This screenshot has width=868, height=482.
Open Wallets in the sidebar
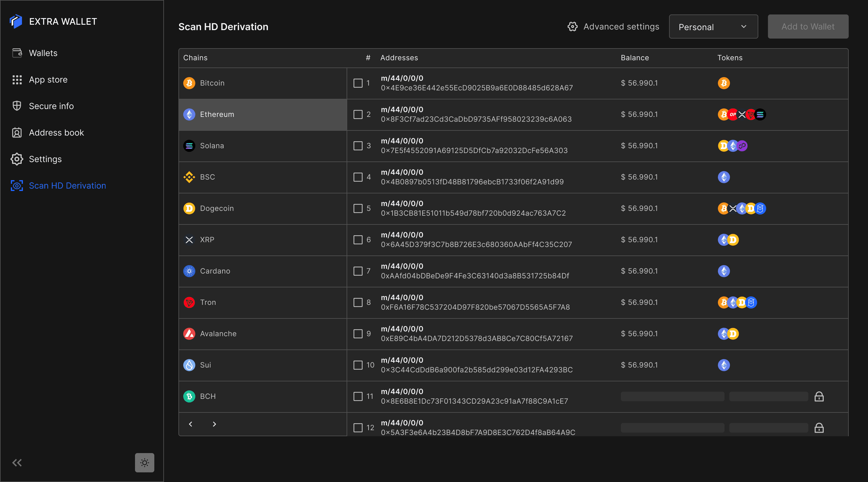(x=43, y=53)
